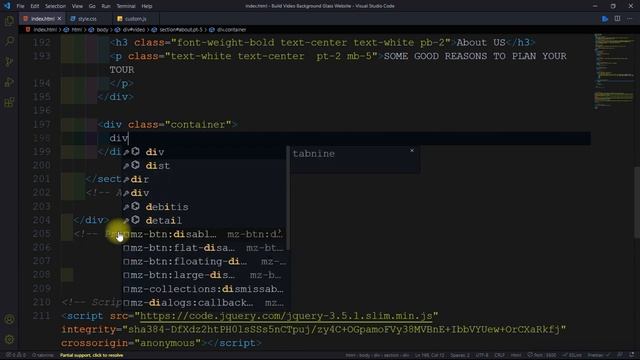
Task: Close the index.html tab
Action: (60, 19)
